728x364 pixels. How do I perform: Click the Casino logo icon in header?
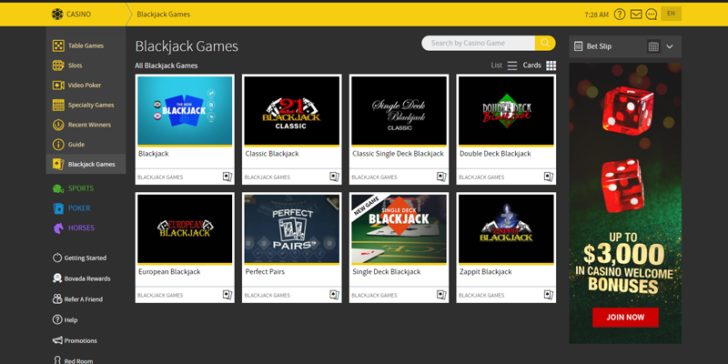tap(57, 14)
